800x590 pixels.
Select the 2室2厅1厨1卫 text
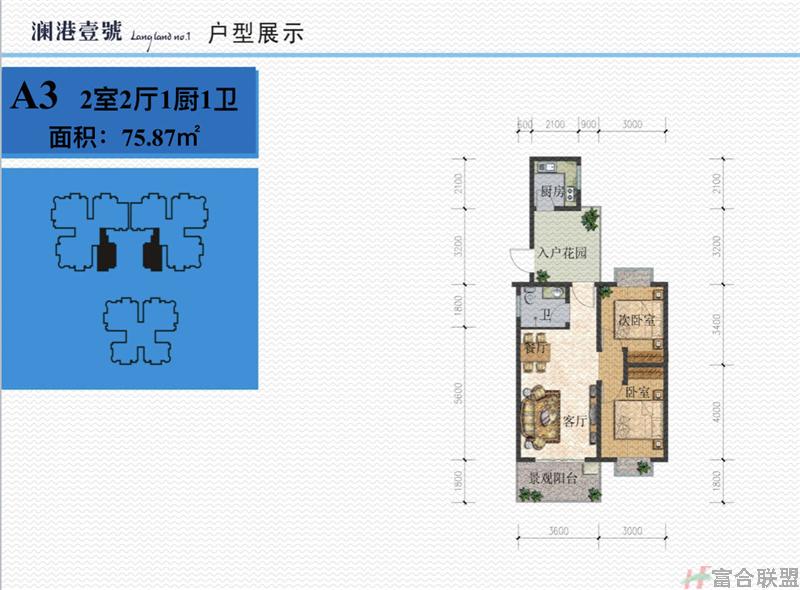pos(159,99)
